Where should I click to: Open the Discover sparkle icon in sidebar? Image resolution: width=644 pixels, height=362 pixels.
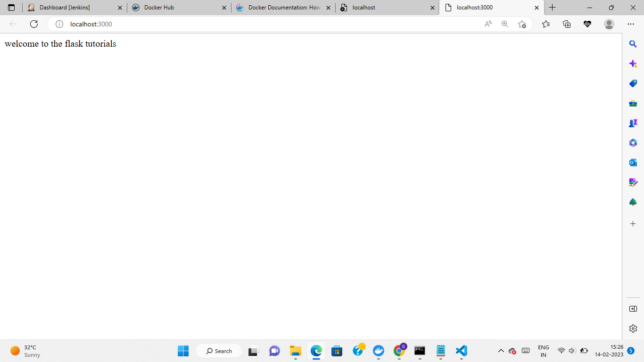tap(633, 63)
